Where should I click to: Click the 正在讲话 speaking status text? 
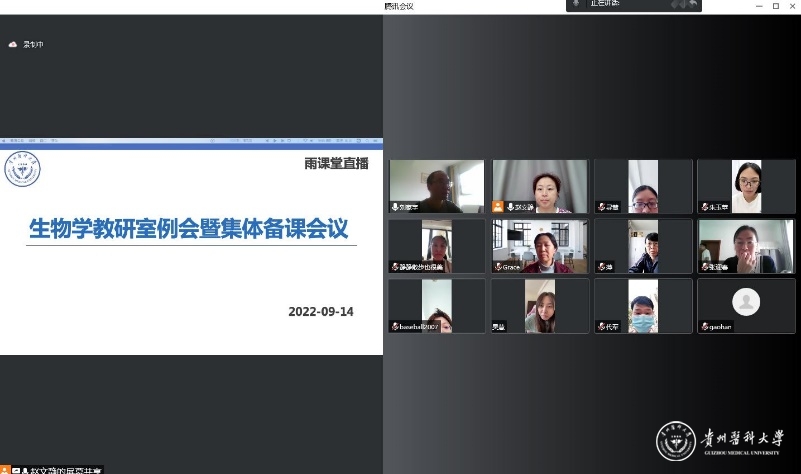point(604,4)
